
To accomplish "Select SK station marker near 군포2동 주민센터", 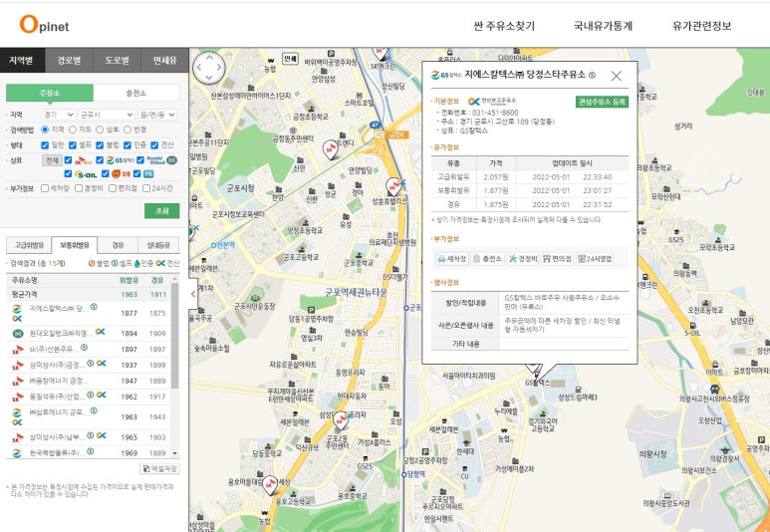I will [341, 420].
